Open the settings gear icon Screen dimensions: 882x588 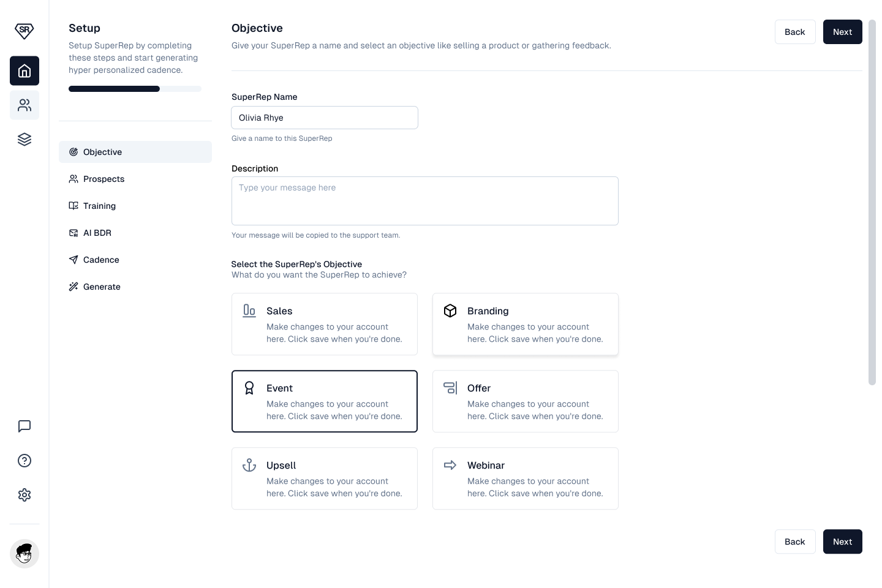click(24, 495)
